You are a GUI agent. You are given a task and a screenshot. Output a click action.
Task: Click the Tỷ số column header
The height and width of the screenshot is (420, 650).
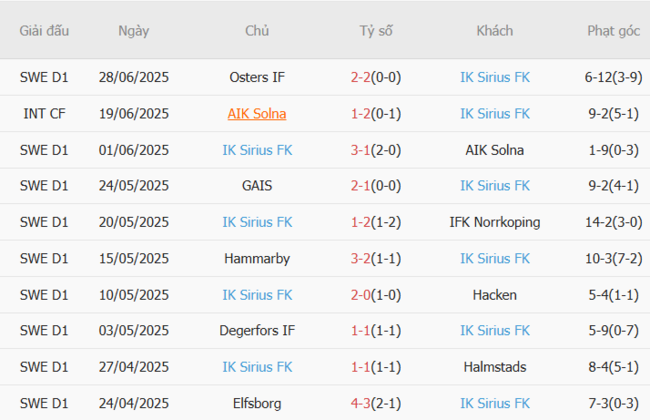click(x=376, y=31)
